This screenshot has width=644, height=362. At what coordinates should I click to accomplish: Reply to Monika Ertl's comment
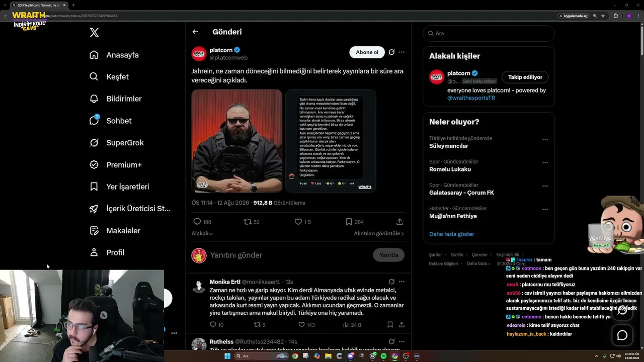click(x=217, y=325)
